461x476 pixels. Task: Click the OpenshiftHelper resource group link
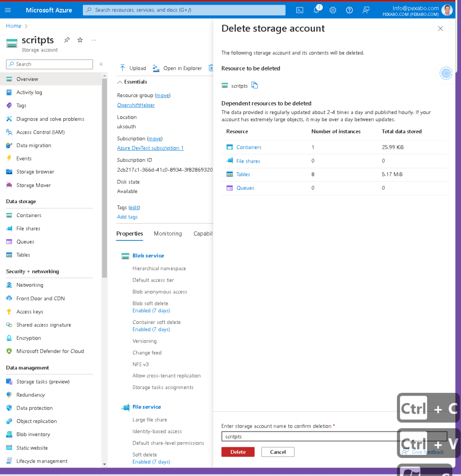pos(136,105)
